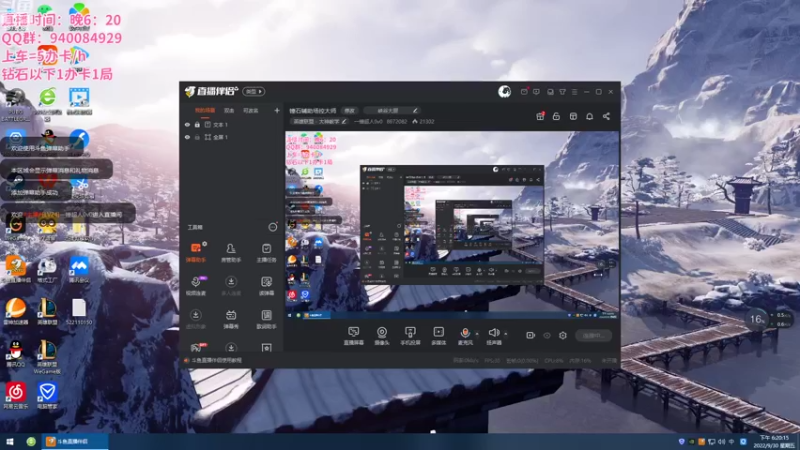The width and height of the screenshot is (800, 450).
Task: Open the 弹幕秀 danmaku show tool
Action: pos(231,319)
